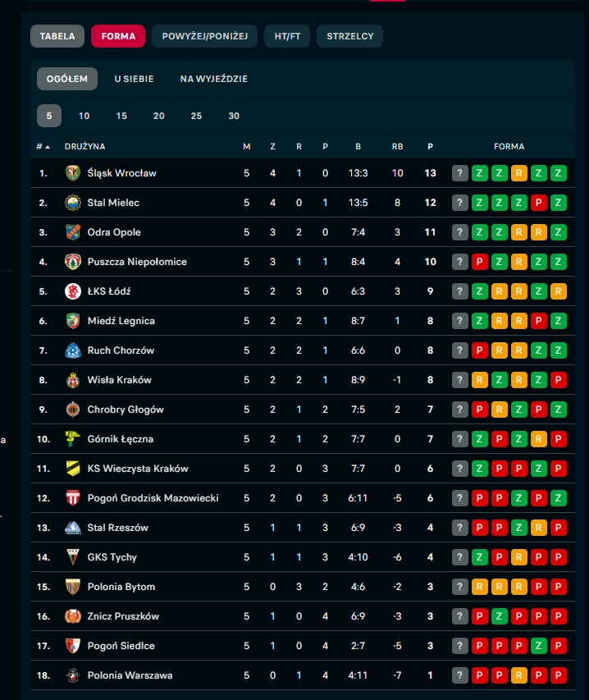Viewport: 589px width, 700px height.
Task: Select the Na wyjeździe away filter
Action: [x=213, y=79]
